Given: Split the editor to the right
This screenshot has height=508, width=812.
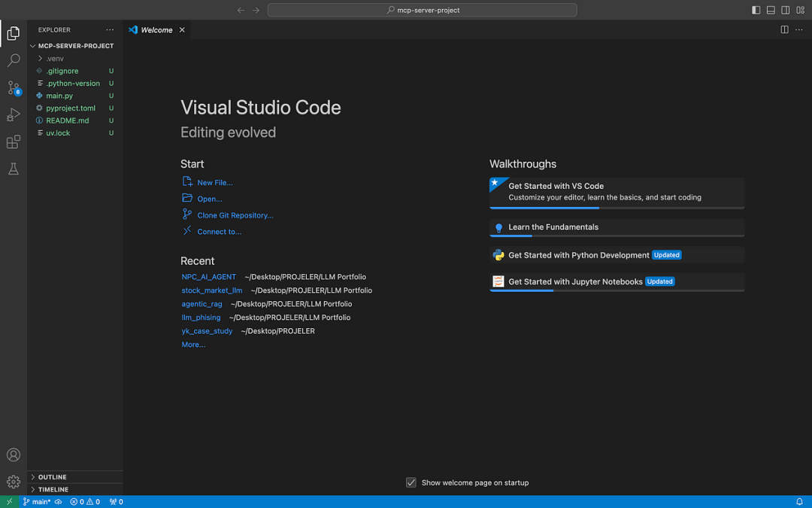Looking at the screenshot, I should pos(784,29).
